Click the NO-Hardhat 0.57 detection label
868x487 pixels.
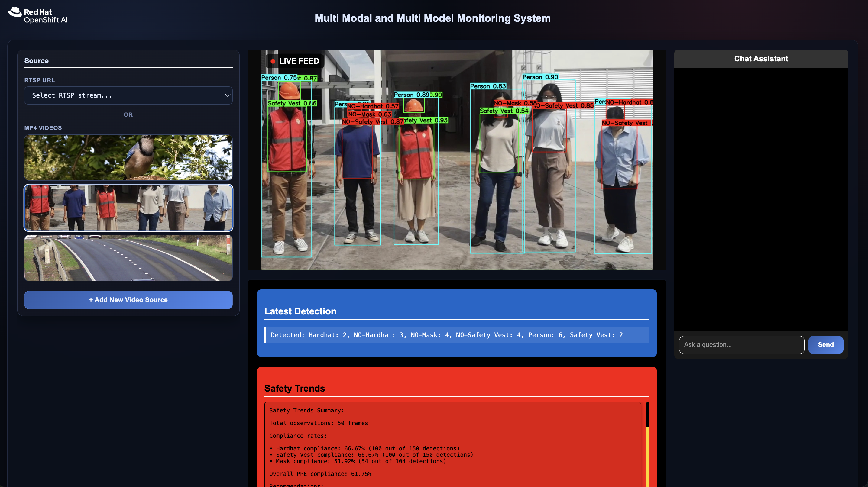373,106
